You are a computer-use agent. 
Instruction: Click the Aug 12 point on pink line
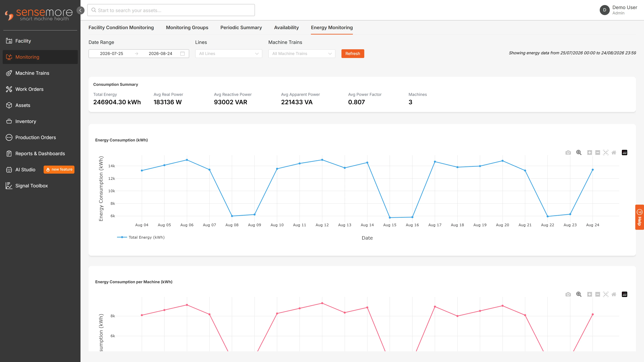[x=322, y=303]
